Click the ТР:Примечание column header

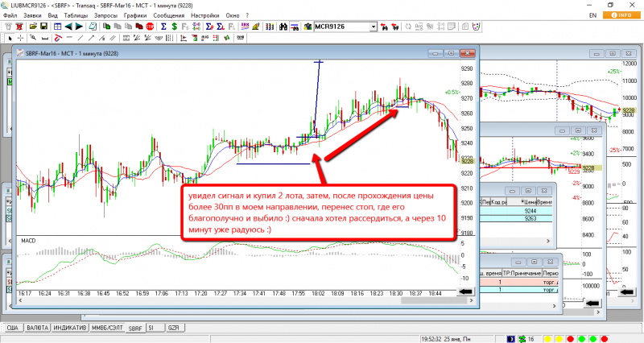[522, 273]
